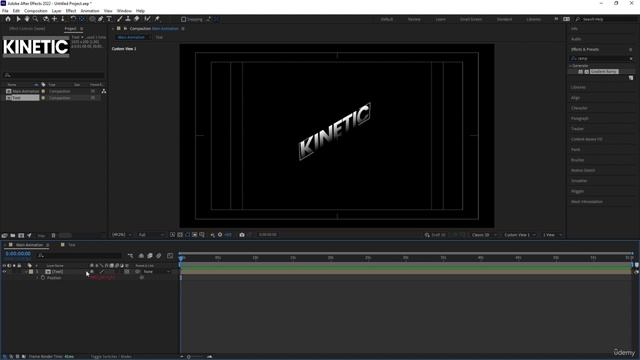Screen dimensions: 640x360
Task: Click the Text layer label color swatch
Action: point(31,271)
